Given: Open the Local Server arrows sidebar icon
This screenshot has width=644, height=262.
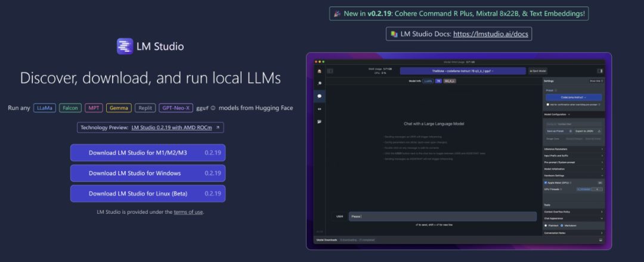Looking at the screenshot, I should [x=319, y=109].
